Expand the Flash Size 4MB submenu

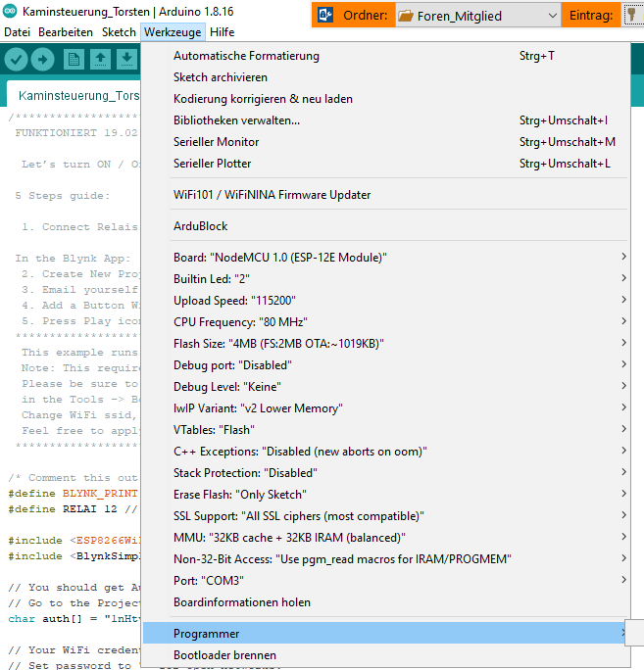[x=385, y=344]
